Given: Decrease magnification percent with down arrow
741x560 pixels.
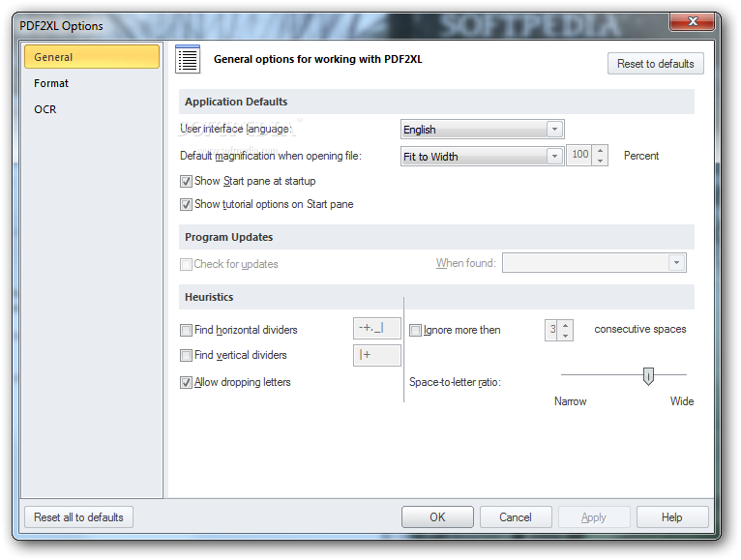Looking at the screenshot, I should pos(600,161).
